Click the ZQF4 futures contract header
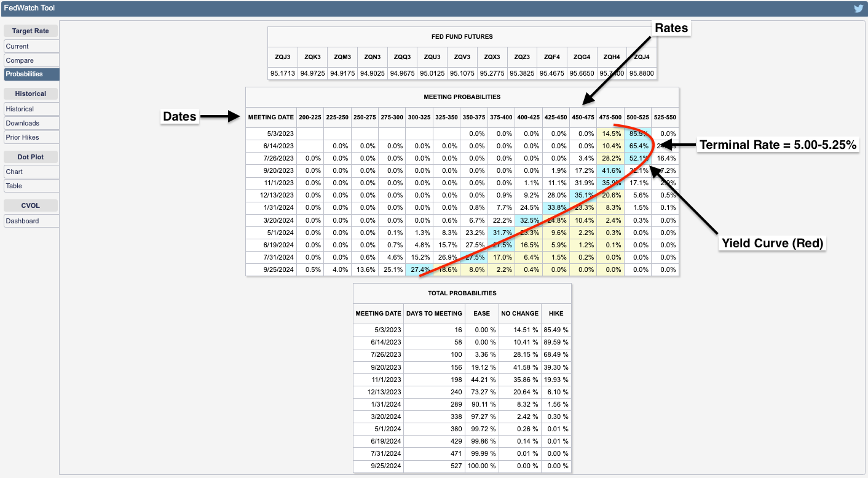 [551, 57]
